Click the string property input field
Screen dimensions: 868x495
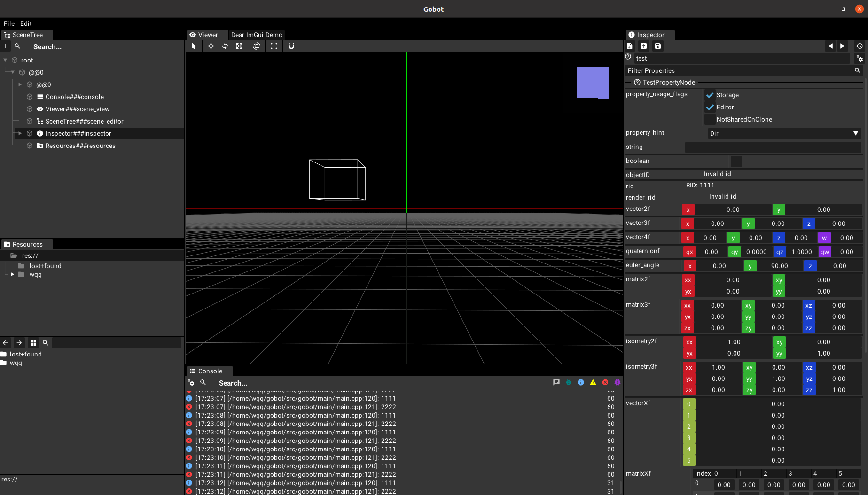(x=773, y=147)
